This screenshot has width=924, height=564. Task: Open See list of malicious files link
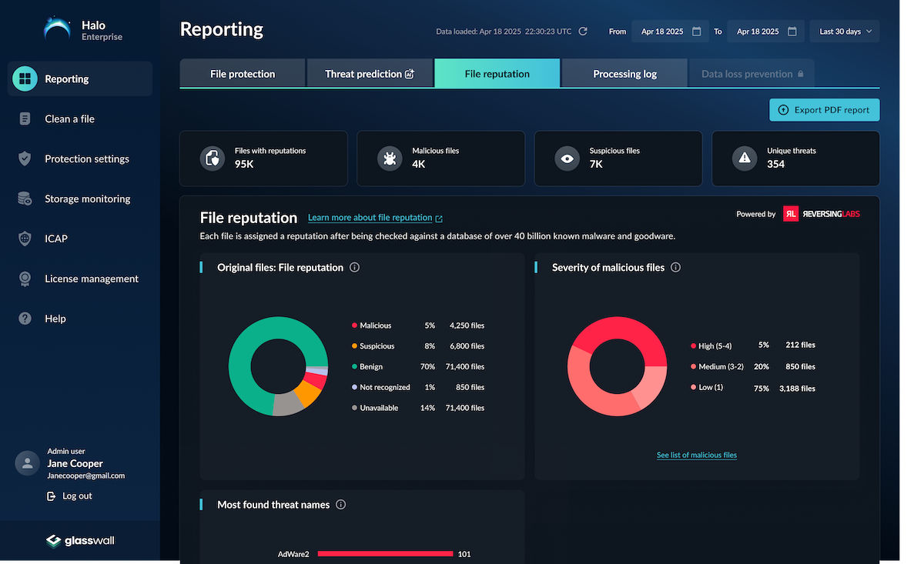697,455
